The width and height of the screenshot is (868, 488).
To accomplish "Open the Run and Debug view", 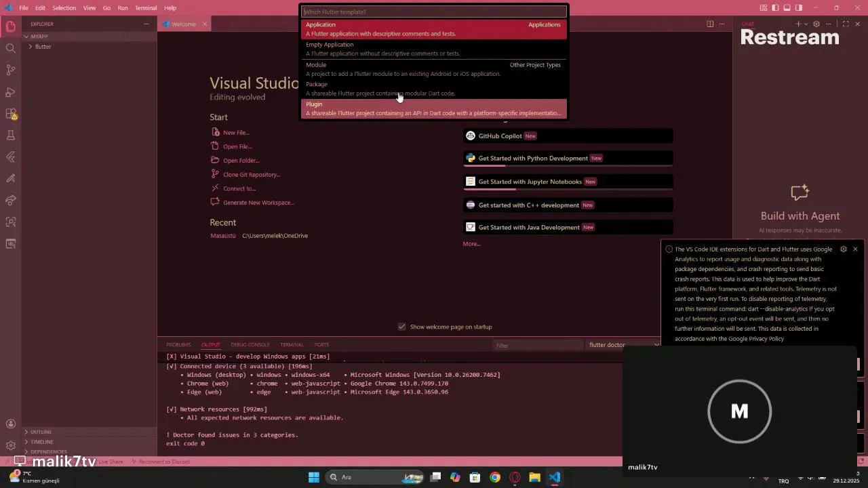I will tap(11, 91).
